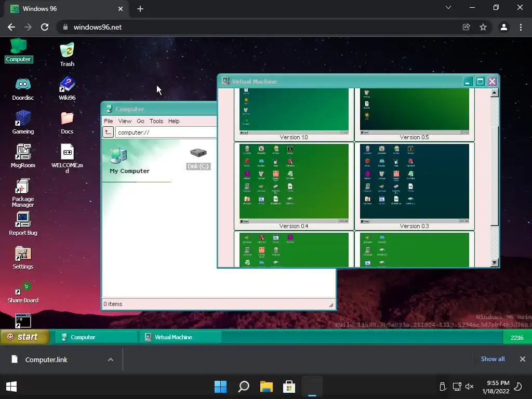
Task: Click the 22:16 taskbar clock
Action: click(x=517, y=338)
